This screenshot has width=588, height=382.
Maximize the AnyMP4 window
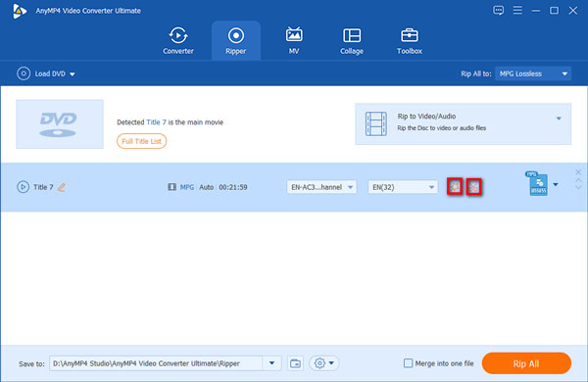pos(554,11)
